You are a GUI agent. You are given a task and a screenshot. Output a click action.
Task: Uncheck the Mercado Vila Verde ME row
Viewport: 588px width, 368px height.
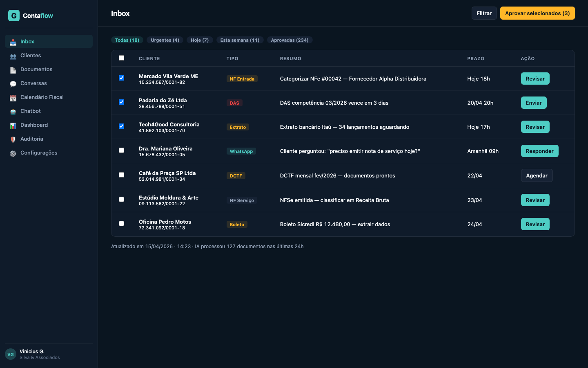tap(121, 78)
